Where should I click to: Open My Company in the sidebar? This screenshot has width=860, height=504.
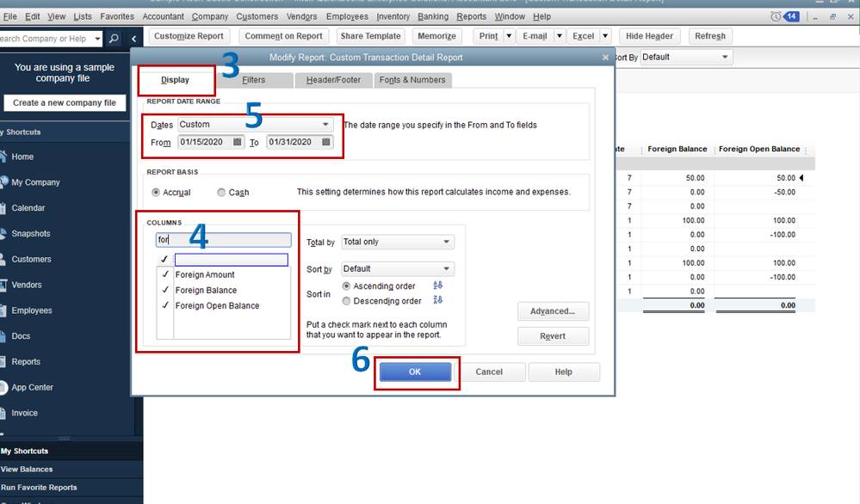pyautogui.click(x=35, y=182)
